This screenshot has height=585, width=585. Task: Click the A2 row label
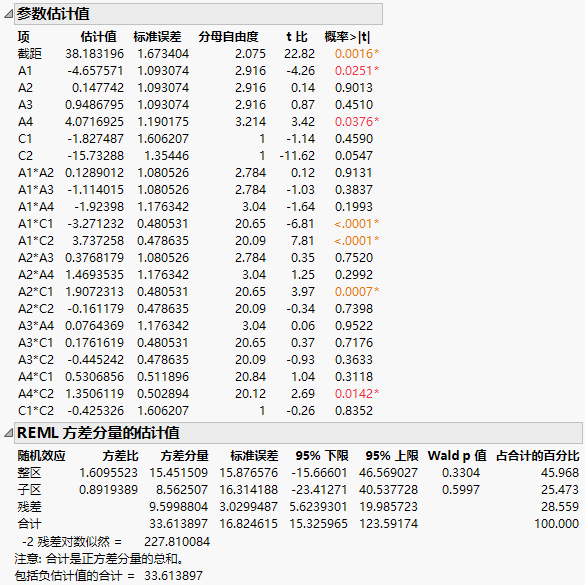(x=25, y=88)
